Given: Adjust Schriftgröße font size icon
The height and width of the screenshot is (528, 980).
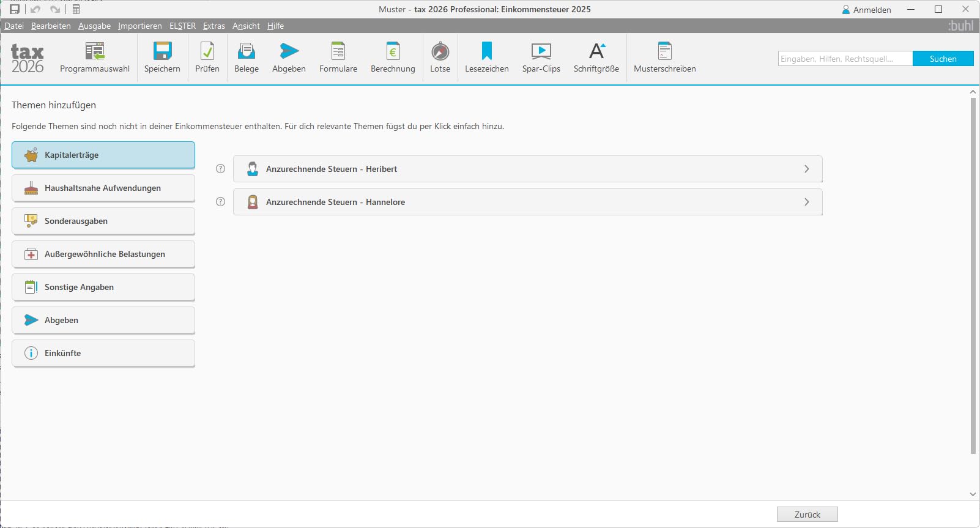Looking at the screenshot, I should tap(596, 51).
